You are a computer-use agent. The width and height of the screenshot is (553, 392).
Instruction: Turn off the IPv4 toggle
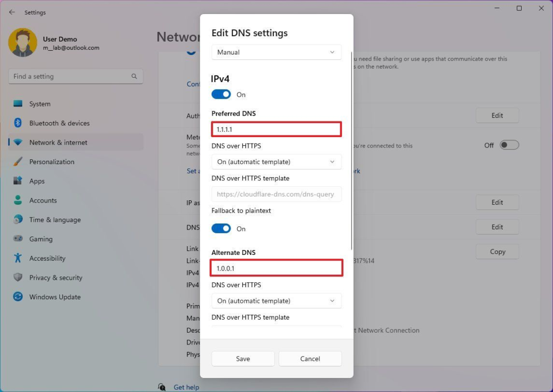[x=221, y=94]
